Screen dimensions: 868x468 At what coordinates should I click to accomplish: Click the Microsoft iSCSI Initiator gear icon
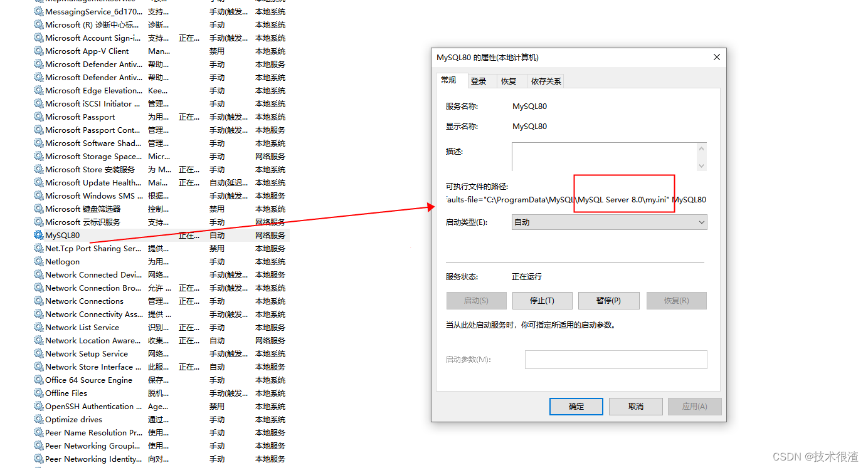pyautogui.click(x=38, y=104)
